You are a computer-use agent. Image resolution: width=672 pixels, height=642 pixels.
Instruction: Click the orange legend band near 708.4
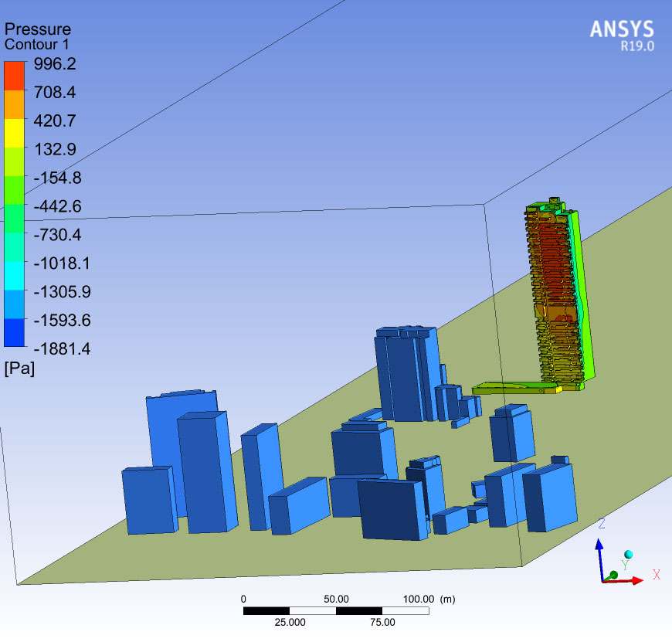[14, 104]
